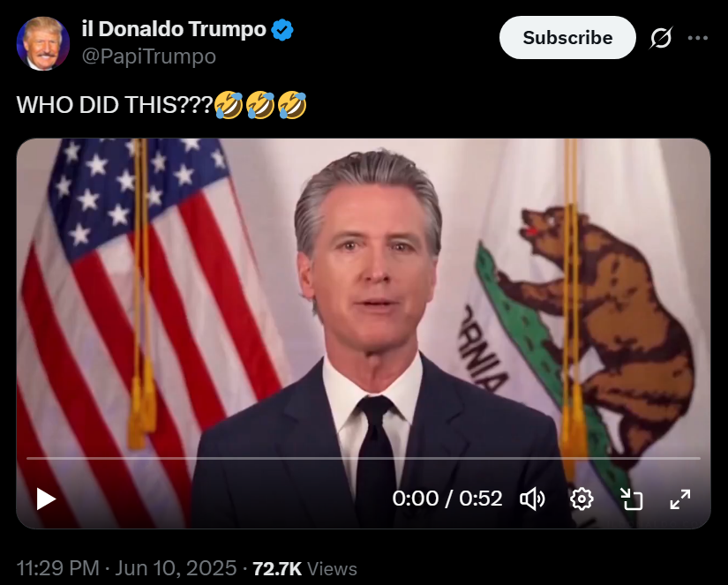Viewport: 728px width, 585px height.
Task: Open video settings gear menu
Action: tap(582, 499)
